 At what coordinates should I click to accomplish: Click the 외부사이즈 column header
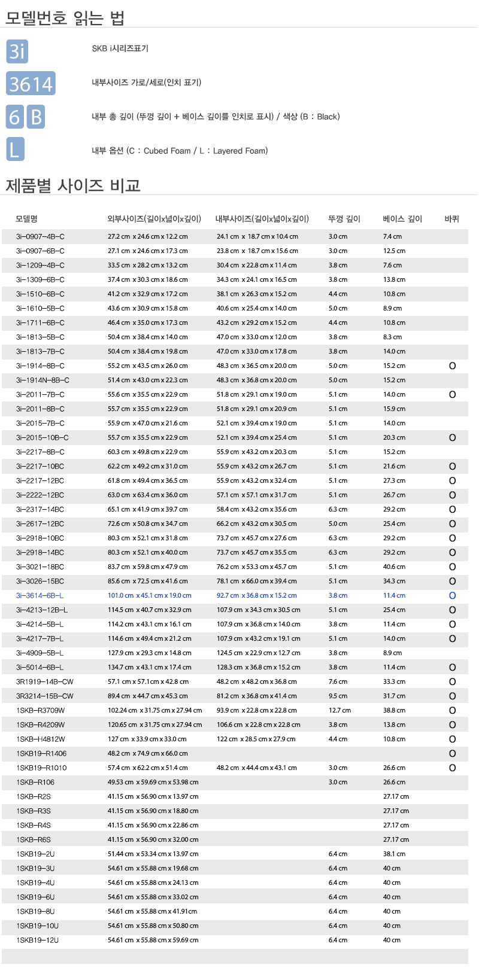pos(154,219)
